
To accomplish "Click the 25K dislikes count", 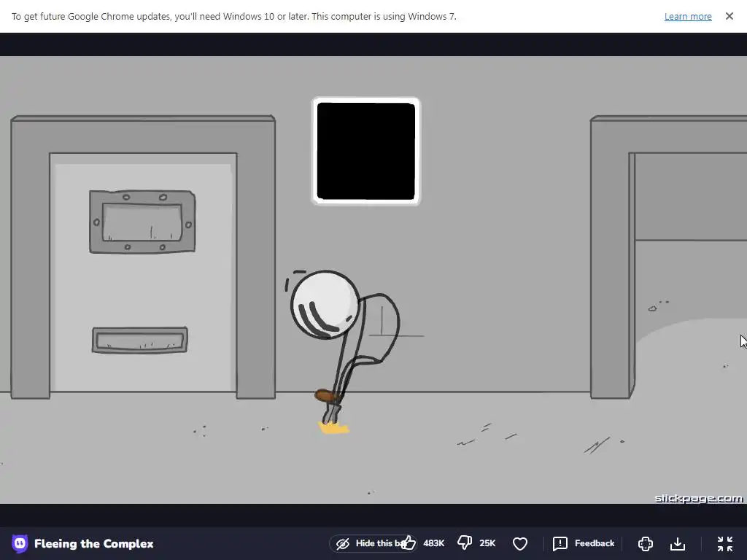I will click(487, 543).
